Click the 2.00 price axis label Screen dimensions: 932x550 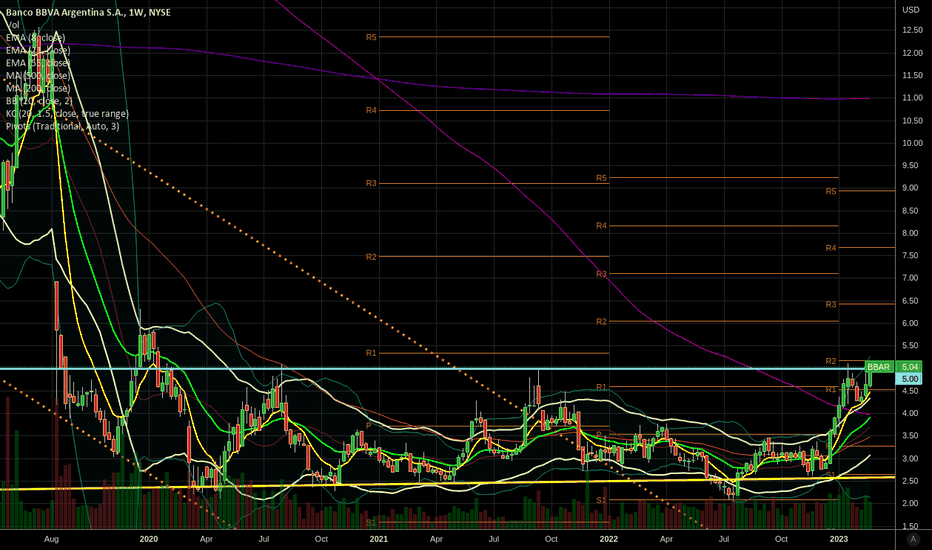[x=911, y=503]
